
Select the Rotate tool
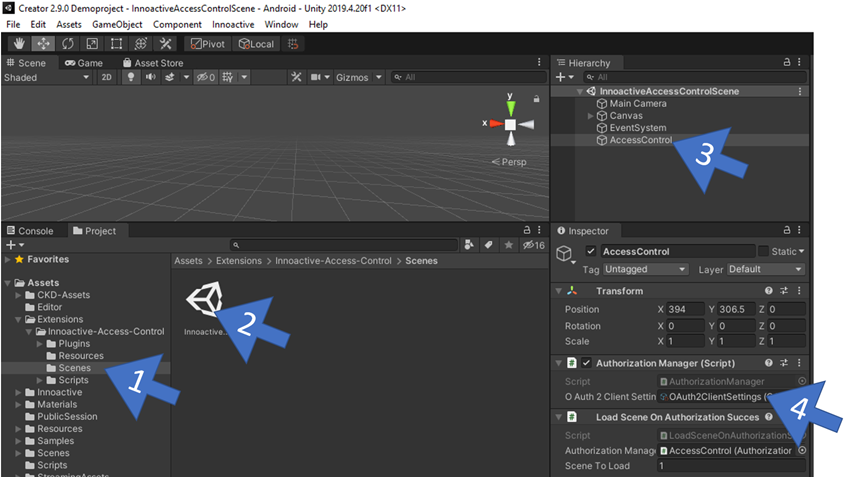[67, 44]
